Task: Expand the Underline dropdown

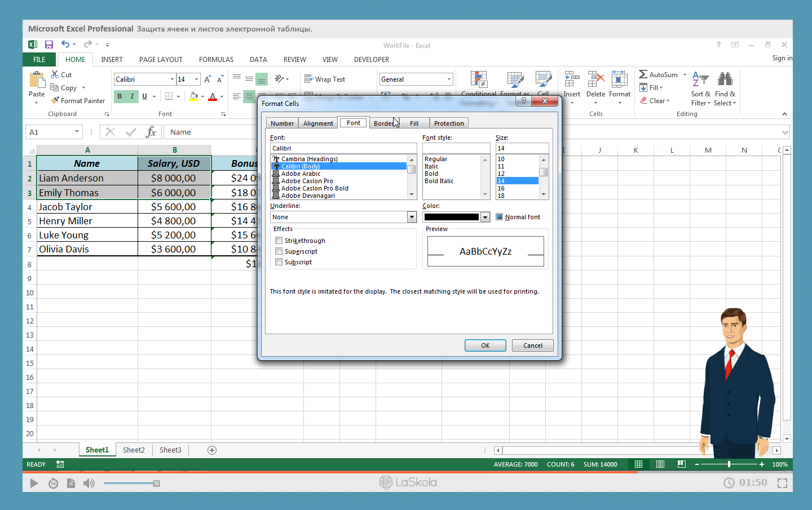Action: click(x=412, y=217)
